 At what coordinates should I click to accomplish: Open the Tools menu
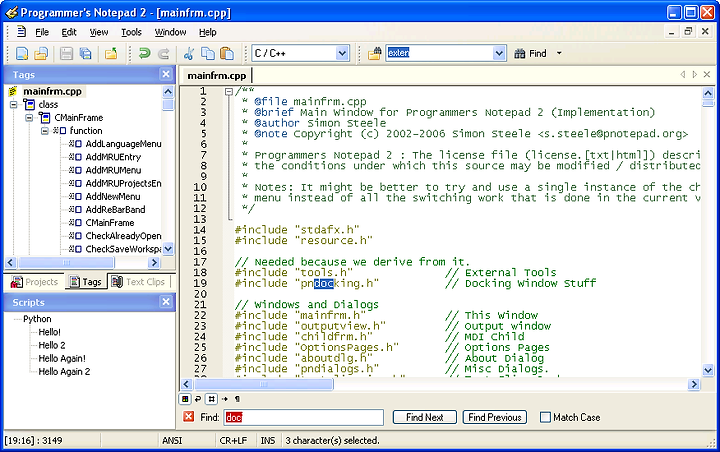131,32
